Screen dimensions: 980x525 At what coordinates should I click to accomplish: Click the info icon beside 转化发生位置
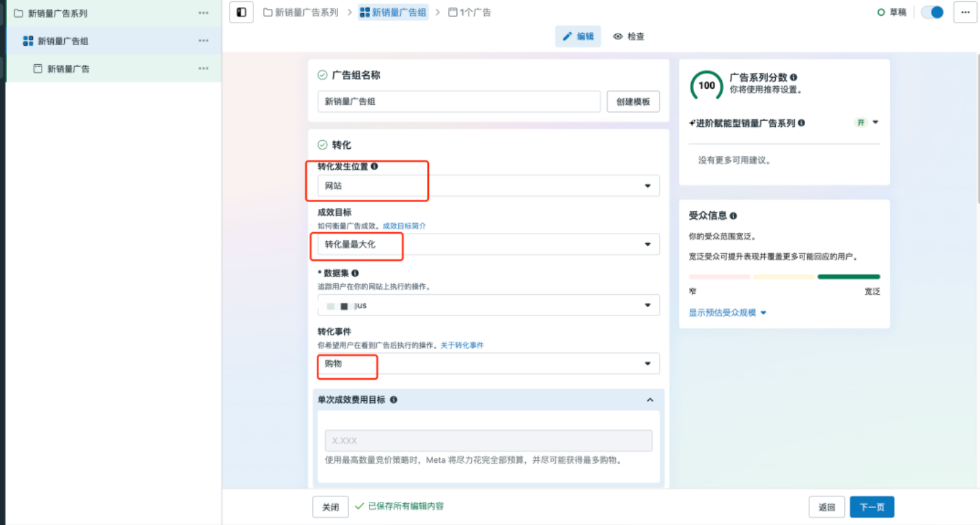pos(373,165)
